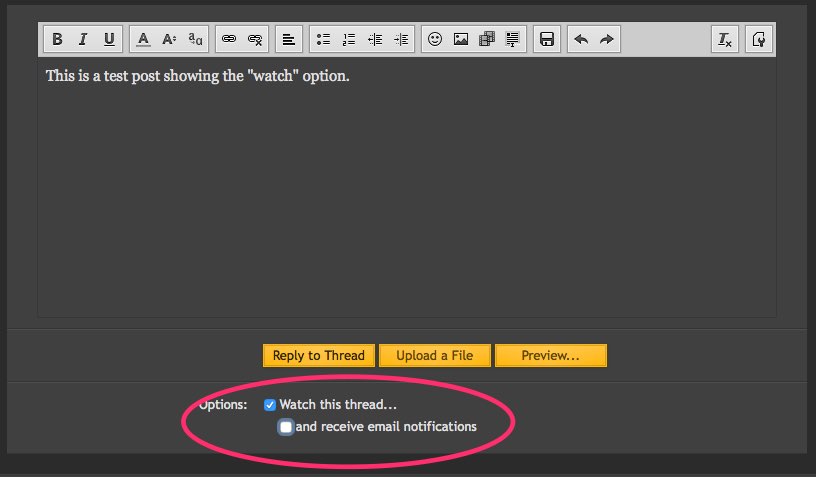Click inside the message text area
The width and height of the screenshot is (816, 477).
point(407,187)
